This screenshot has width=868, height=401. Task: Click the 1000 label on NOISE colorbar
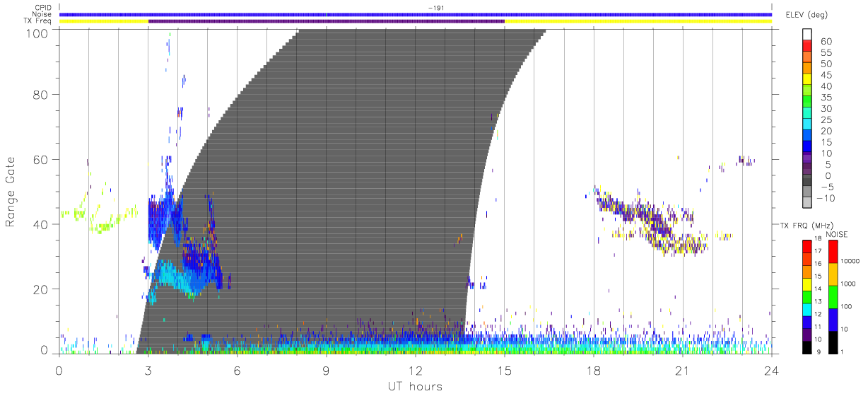tap(849, 284)
